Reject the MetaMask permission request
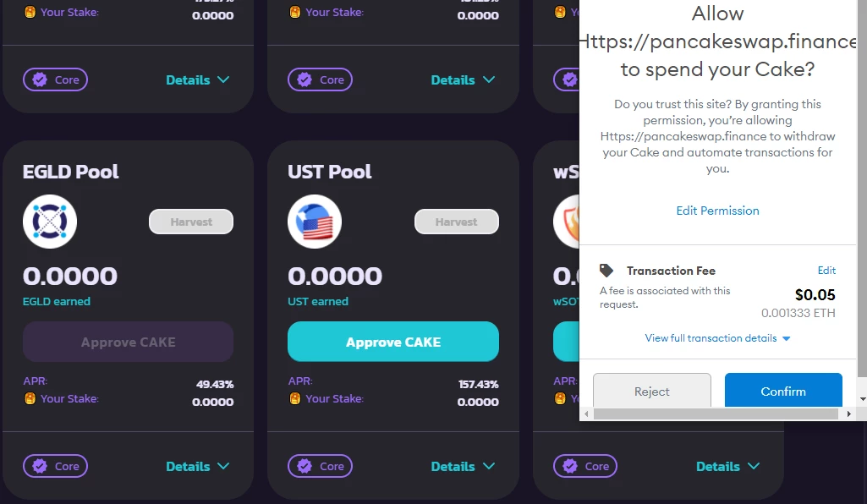The width and height of the screenshot is (867, 504). [652, 390]
